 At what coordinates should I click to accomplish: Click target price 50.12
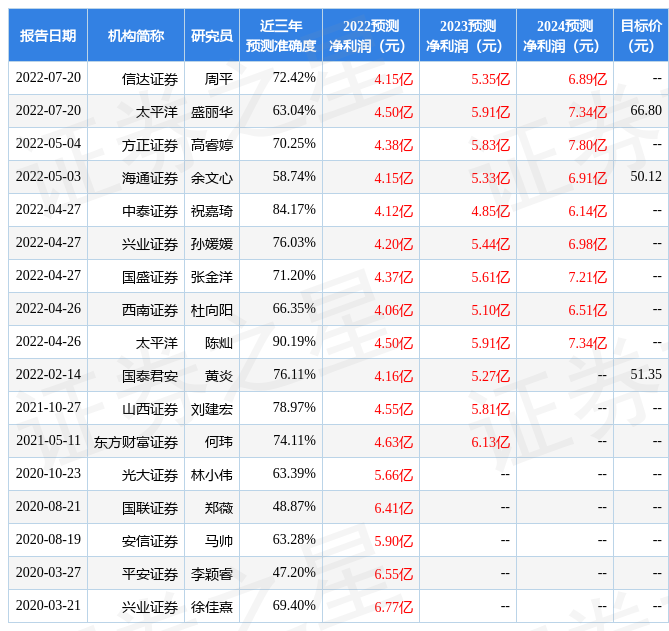coord(646,177)
